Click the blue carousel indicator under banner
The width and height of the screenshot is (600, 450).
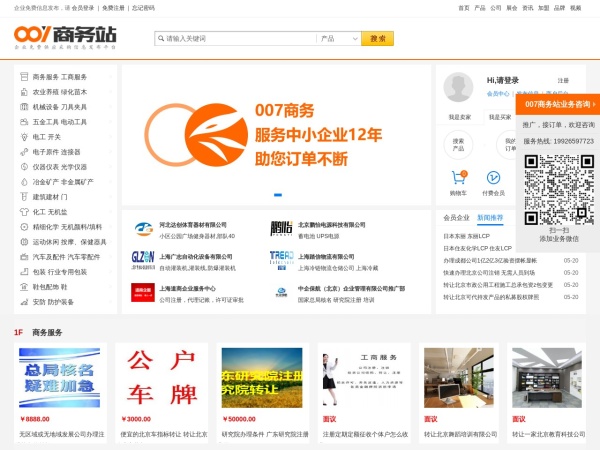tap(278, 195)
